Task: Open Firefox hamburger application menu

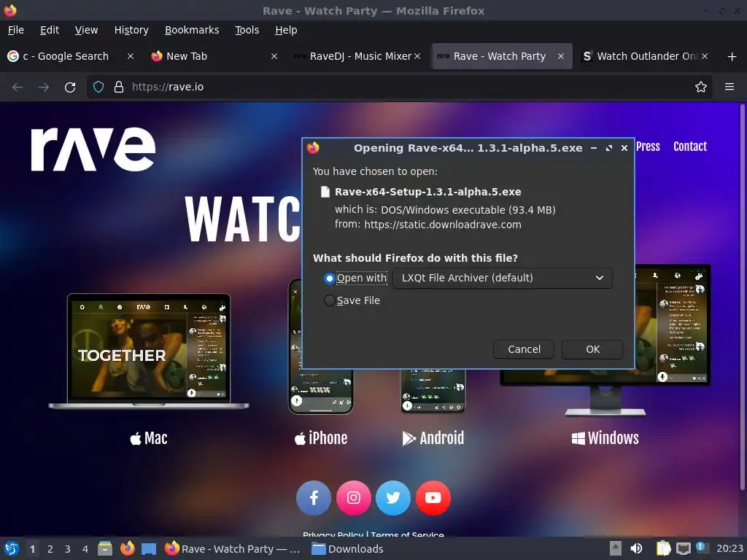Action: 729,87
